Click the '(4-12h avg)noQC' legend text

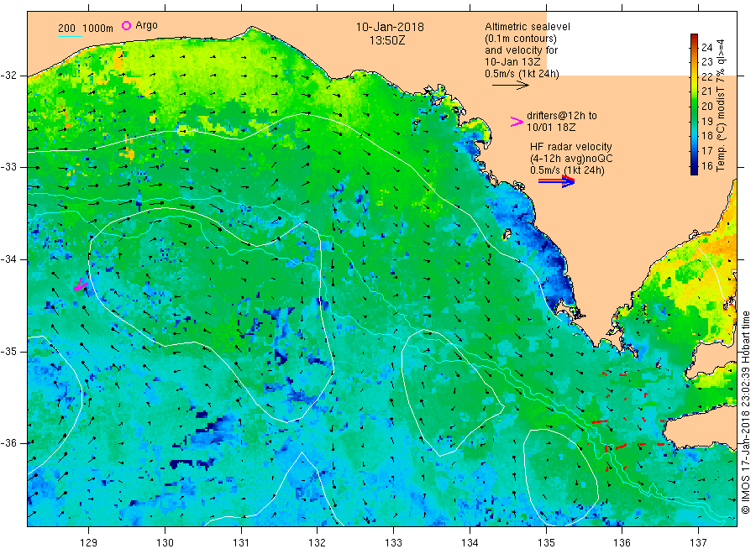[x=571, y=159]
